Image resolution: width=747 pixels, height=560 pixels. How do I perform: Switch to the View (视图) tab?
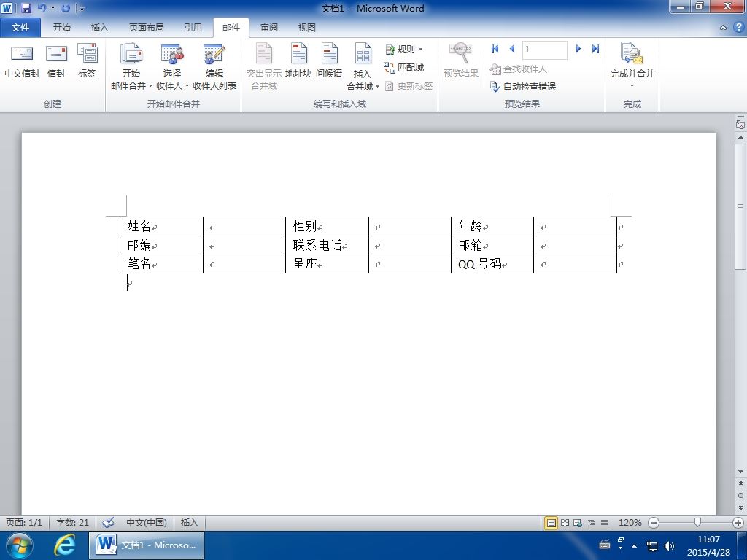pyautogui.click(x=307, y=28)
